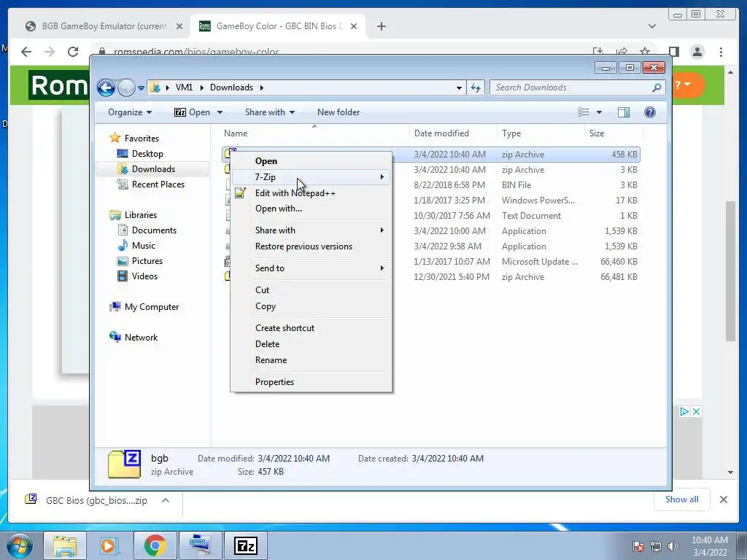
Task: Go back in Chrome
Action: pos(26,52)
